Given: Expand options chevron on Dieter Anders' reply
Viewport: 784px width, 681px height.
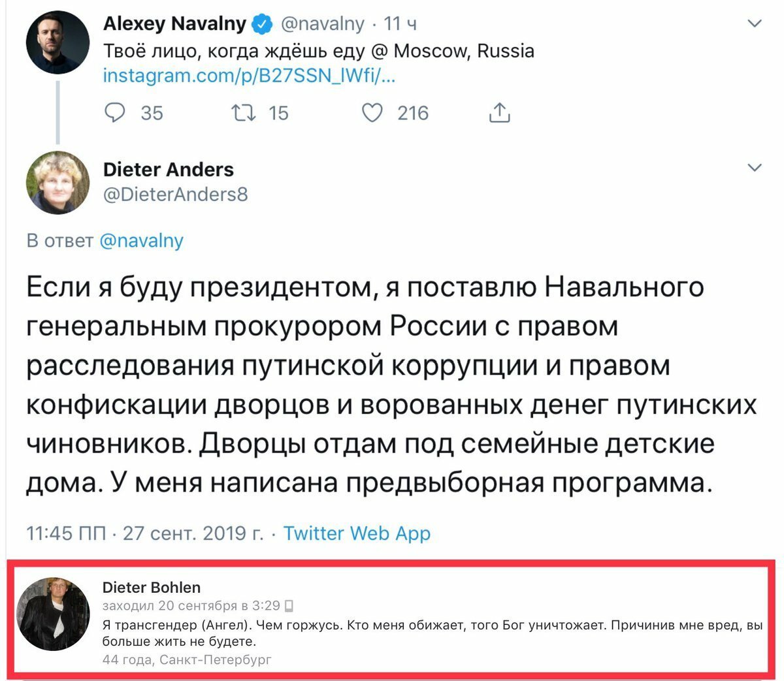Looking at the screenshot, I should tap(755, 168).
